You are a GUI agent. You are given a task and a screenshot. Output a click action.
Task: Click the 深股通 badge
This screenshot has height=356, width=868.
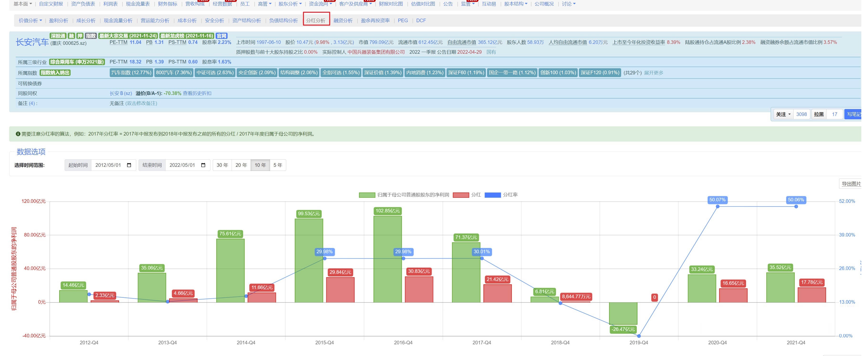pos(58,36)
